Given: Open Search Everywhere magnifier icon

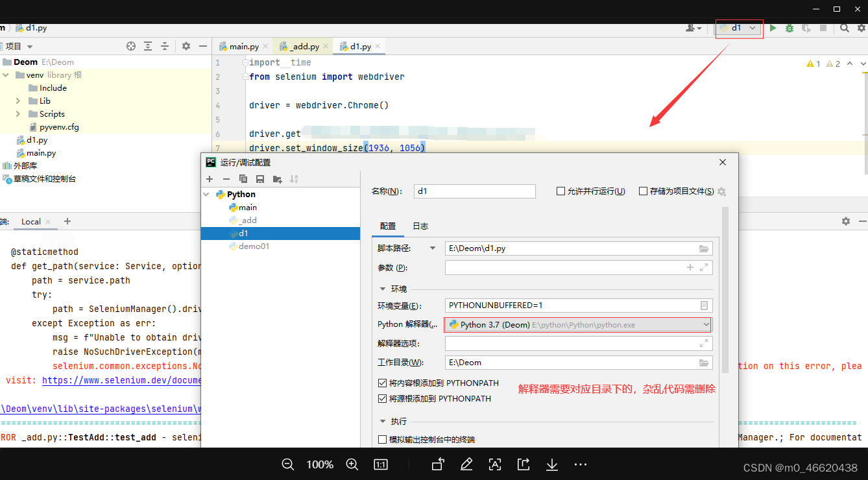Looking at the screenshot, I should click(844, 28).
